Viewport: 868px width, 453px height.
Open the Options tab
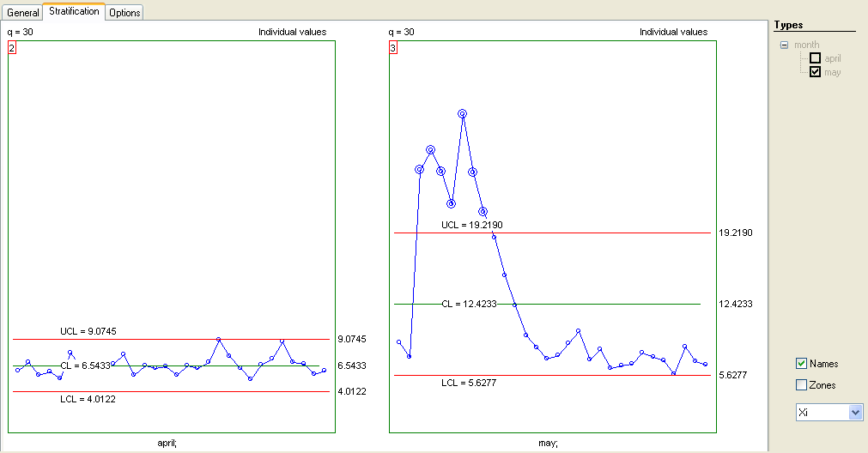(124, 13)
